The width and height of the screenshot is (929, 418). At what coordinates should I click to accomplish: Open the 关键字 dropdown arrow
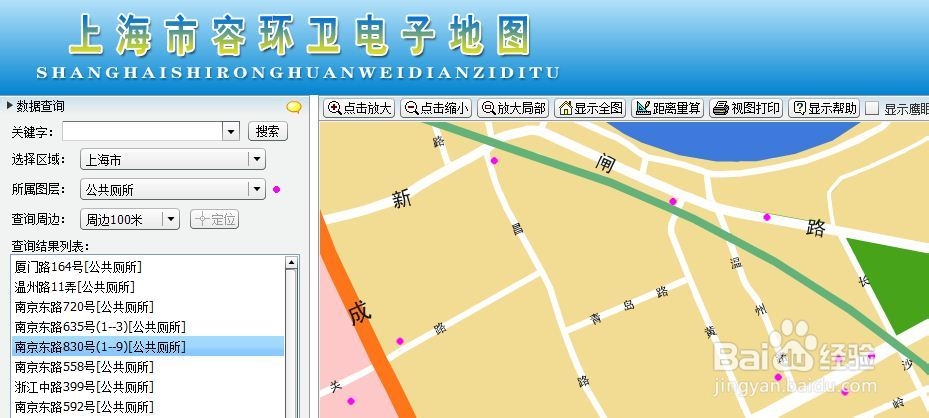coord(231,131)
